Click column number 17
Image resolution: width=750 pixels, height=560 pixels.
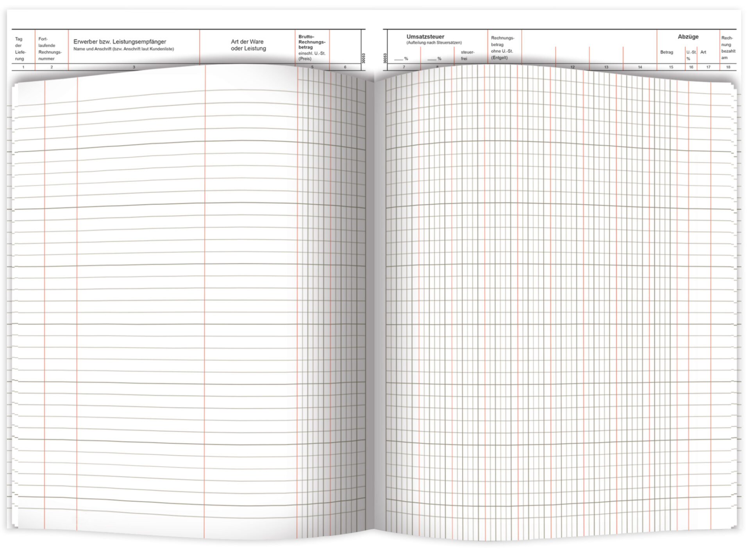708,67
